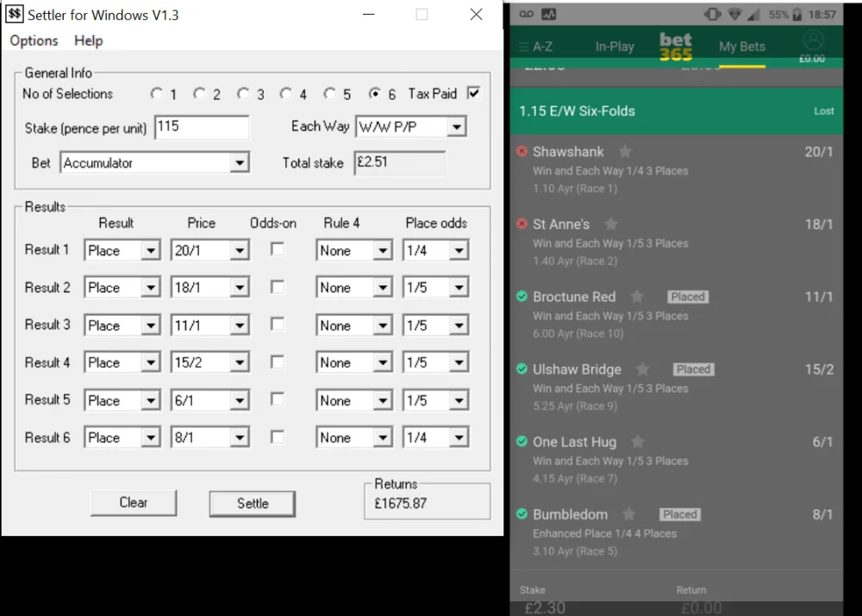Viewport: 862px width, 616px height.
Task: Tap the star icon next to St Anne's
Action: (611, 224)
